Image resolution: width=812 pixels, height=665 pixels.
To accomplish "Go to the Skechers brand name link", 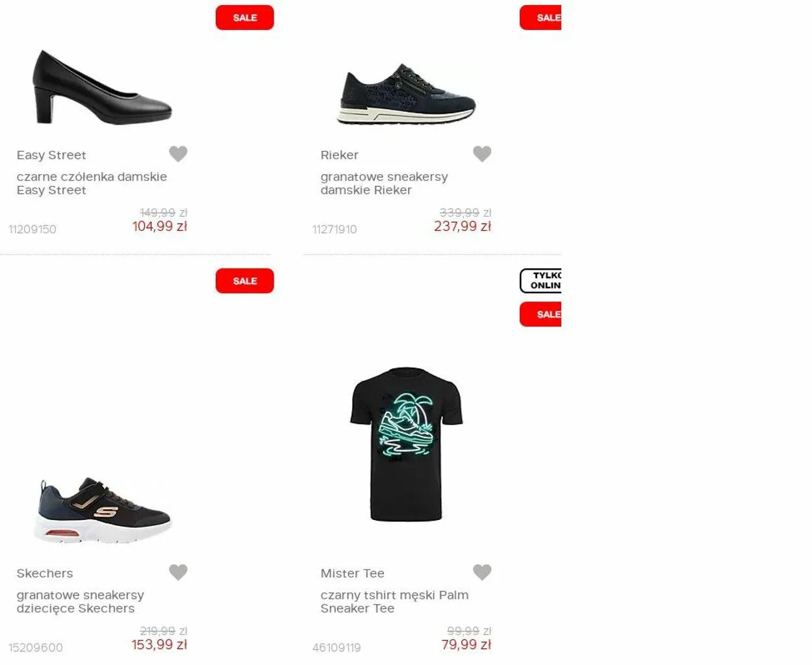I will pos(45,573).
